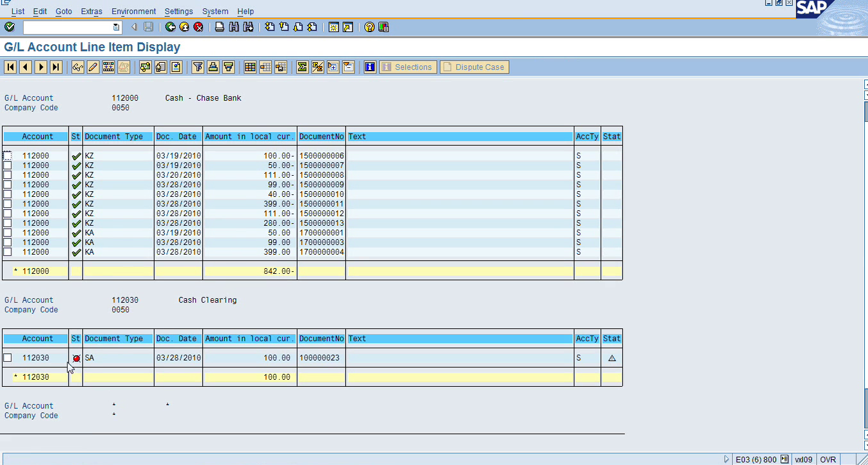Tick checkbox for document 100000023

[x=8, y=358]
